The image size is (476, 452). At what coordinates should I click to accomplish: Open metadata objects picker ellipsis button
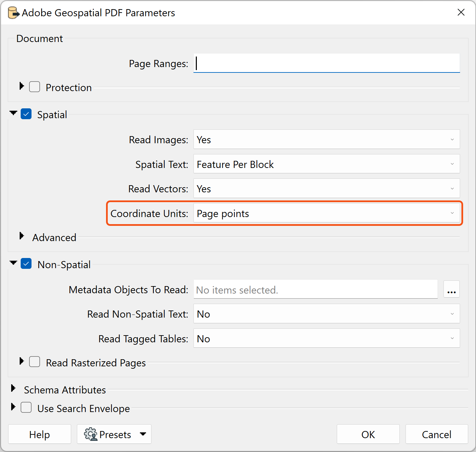coord(452,289)
